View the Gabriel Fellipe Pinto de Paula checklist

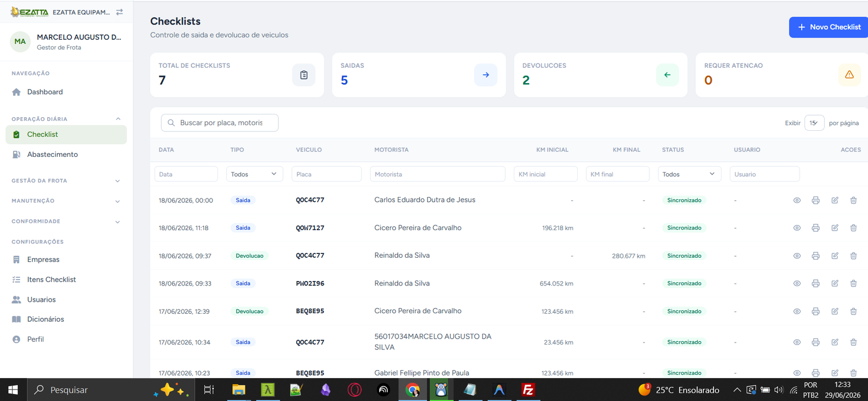[797, 373]
